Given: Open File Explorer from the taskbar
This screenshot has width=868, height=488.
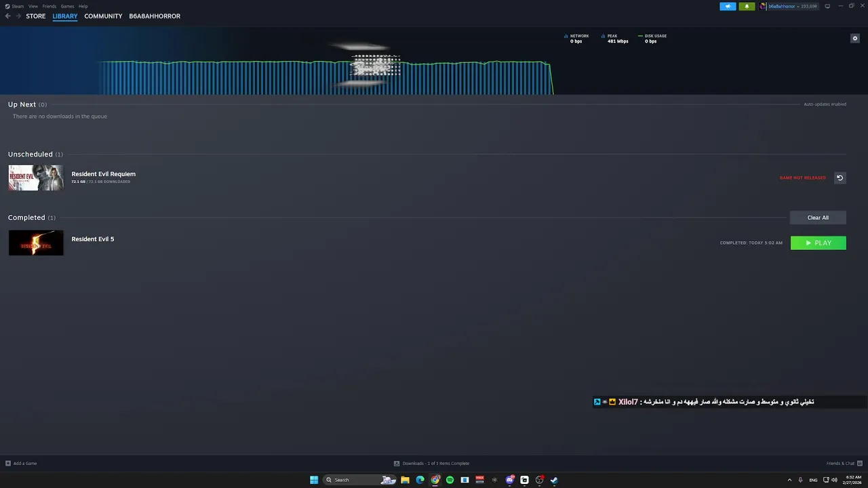Looking at the screenshot, I should point(405,480).
